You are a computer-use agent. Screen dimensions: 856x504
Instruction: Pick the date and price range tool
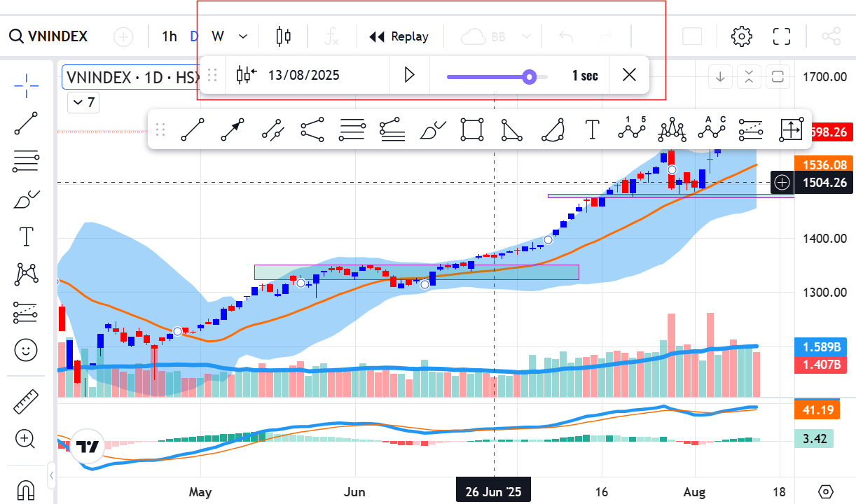pos(791,129)
